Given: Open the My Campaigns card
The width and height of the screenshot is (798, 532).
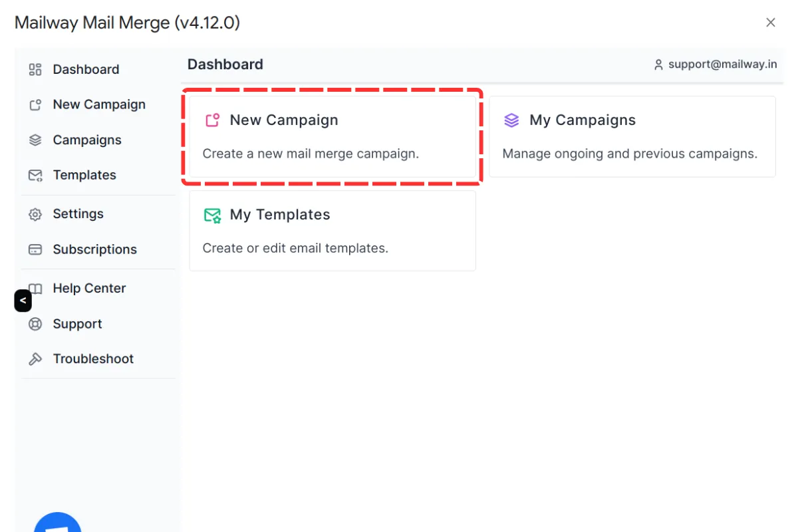Looking at the screenshot, I should pyautogui.click(x=631, y=136).
